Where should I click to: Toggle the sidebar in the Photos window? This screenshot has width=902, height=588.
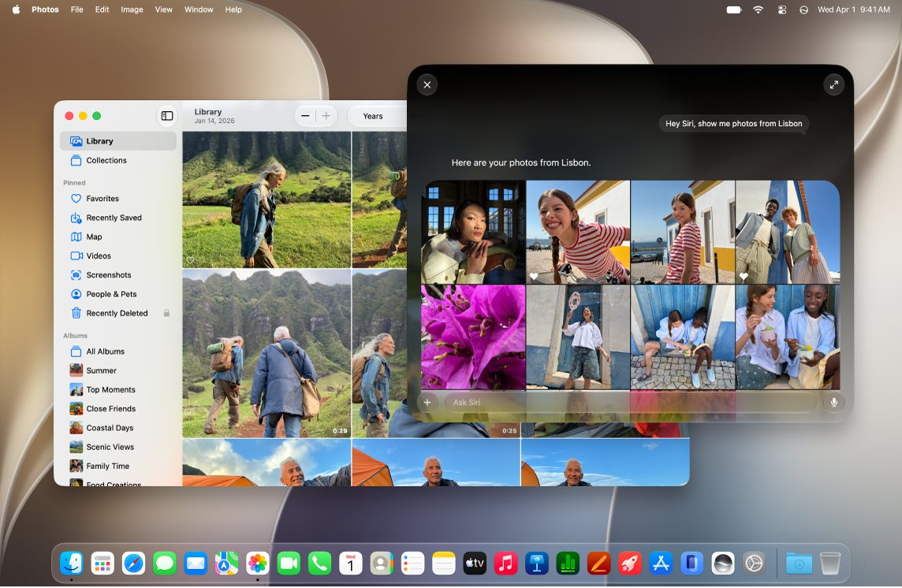point(167,116)
